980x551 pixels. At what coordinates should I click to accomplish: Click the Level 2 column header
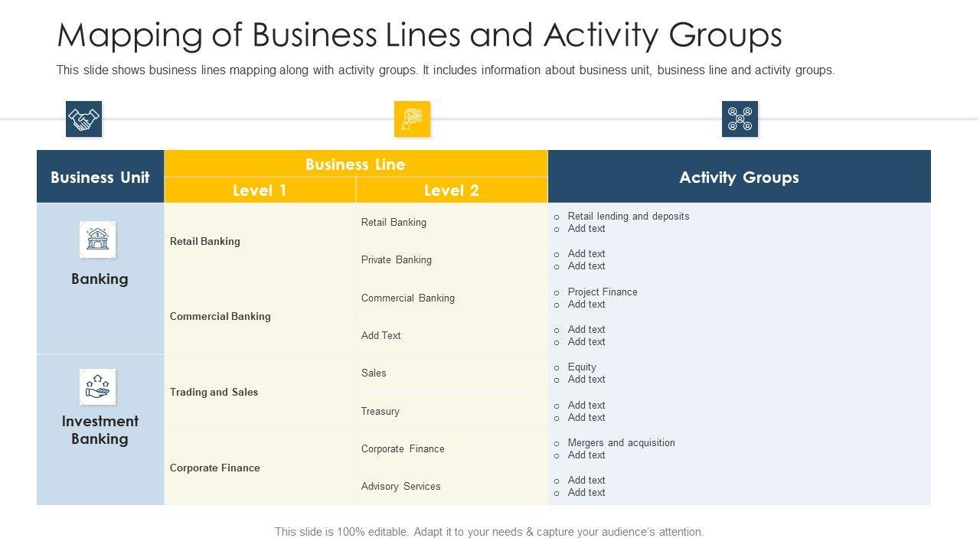(x=451, y=191)
